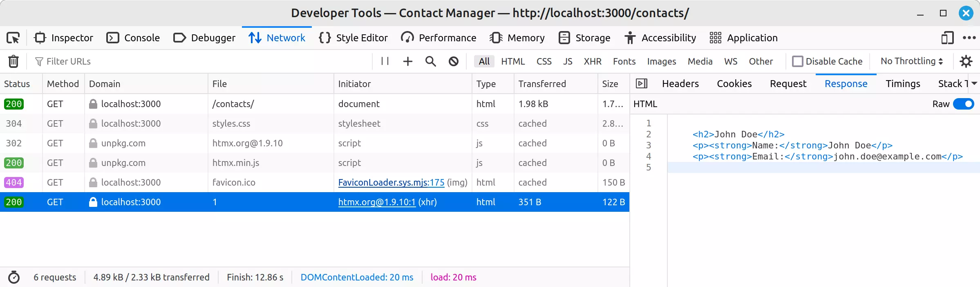
Task: Open network settings gear
Action: (x=966, y=61)
